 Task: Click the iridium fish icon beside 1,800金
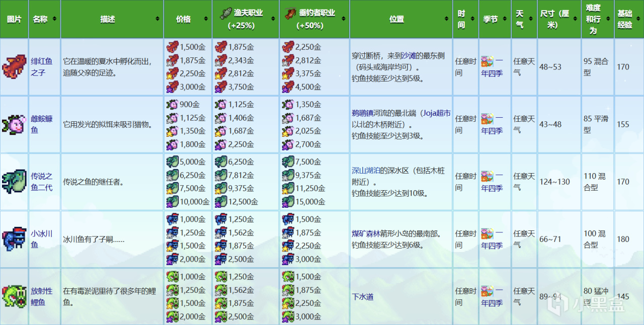pos(172,144)
